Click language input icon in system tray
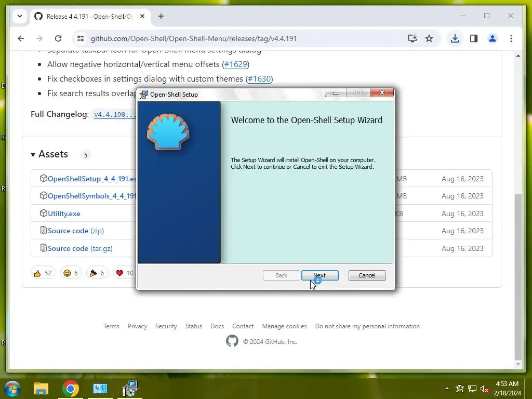The height and width of the screenshot is (399, 532). click(460, 389)
